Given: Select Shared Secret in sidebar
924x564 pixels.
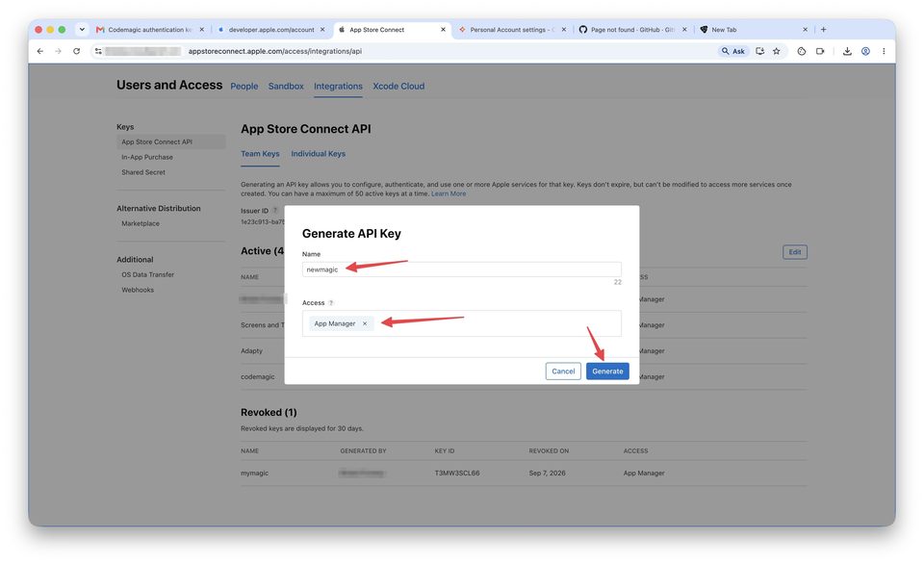Looking at the screenshot, I should point(143,172).
